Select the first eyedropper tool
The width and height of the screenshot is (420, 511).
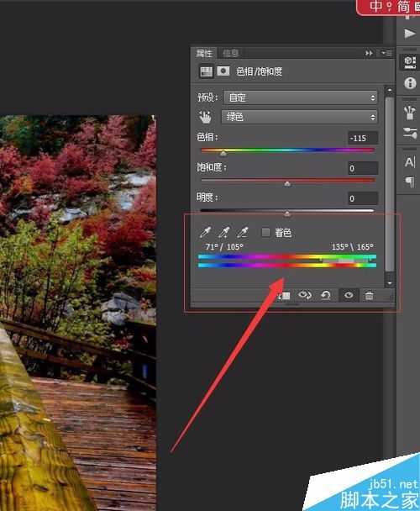[205, 232]
